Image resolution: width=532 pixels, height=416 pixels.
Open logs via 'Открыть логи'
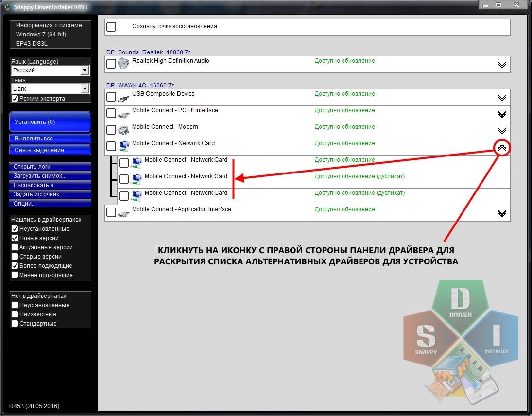click(50, 167)
